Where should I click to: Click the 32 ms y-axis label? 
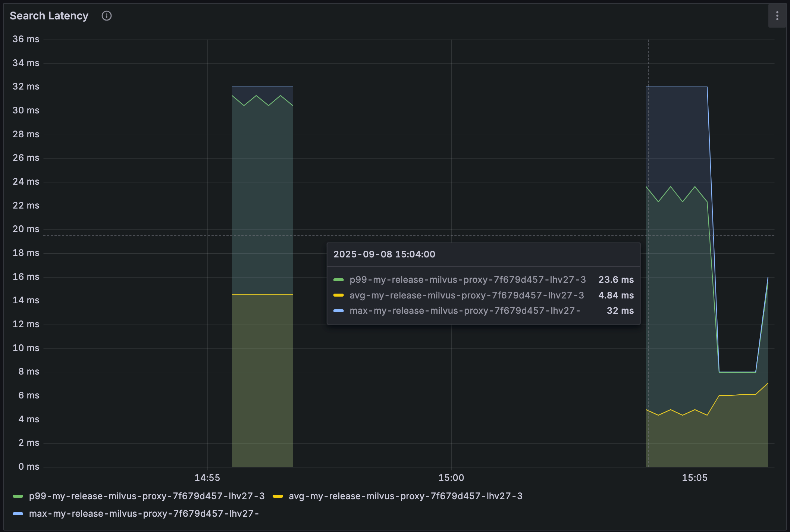click(x=26, y=87)
